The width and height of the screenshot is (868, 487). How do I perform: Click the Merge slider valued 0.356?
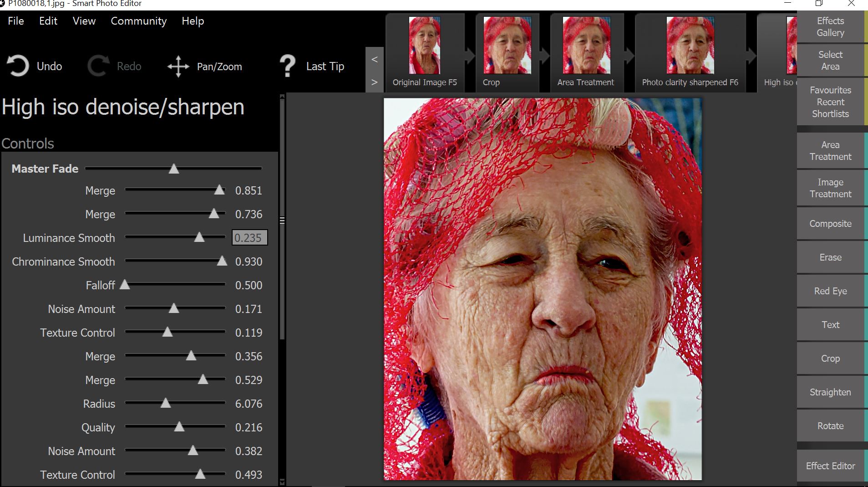click(x=175, y=356)
